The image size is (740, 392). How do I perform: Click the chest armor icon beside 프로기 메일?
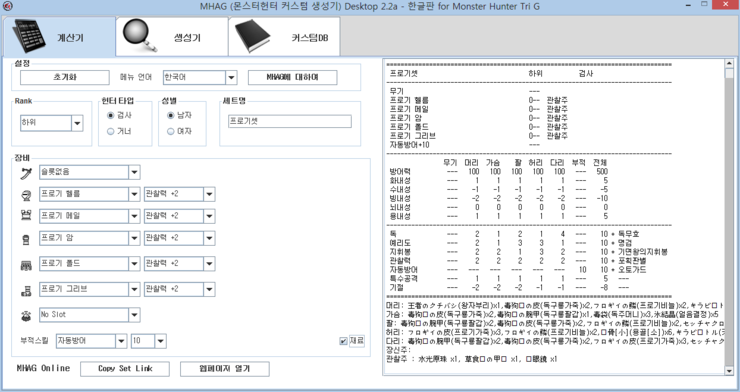[26, 216]
